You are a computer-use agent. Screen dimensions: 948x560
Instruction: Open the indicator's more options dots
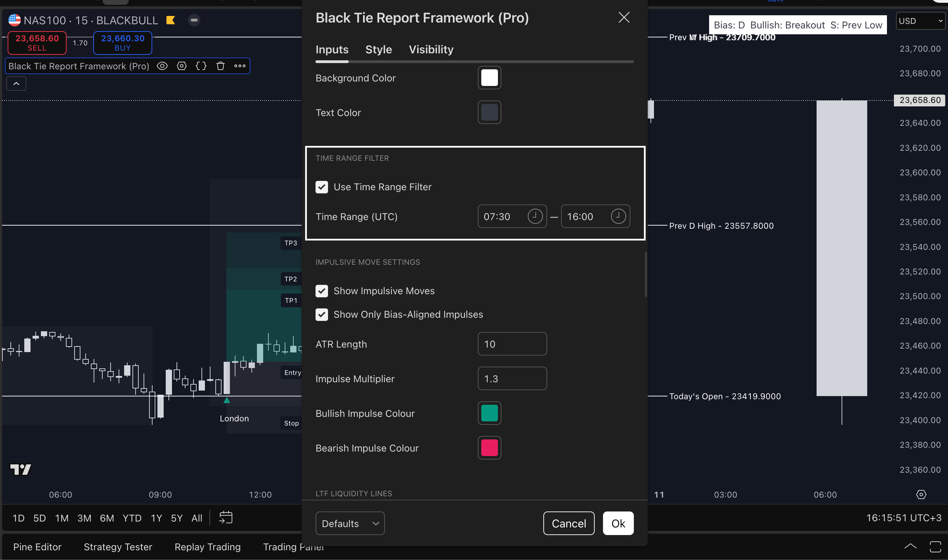[240, 66]
